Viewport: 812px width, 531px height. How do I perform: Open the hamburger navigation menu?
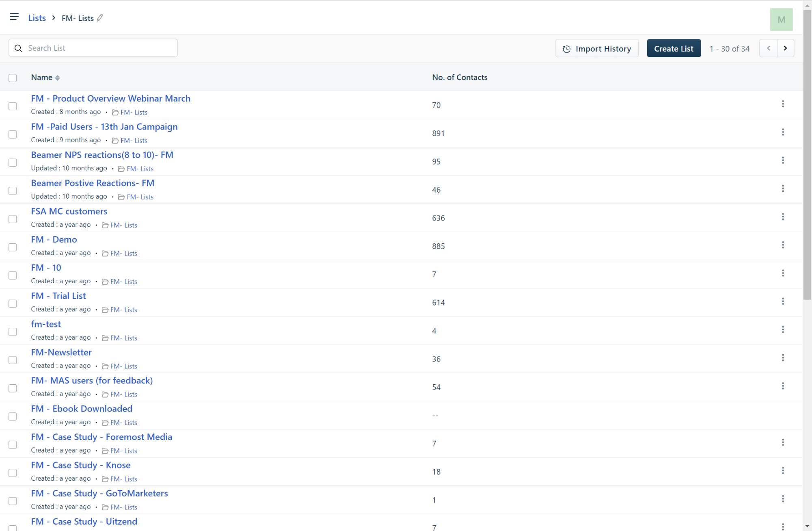(x=14, y=17)
